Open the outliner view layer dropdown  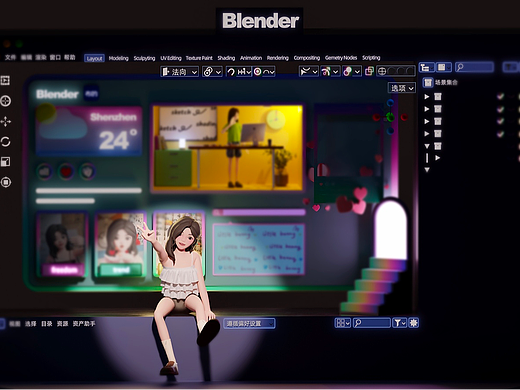pyautogui.click(x=444, y=68)
